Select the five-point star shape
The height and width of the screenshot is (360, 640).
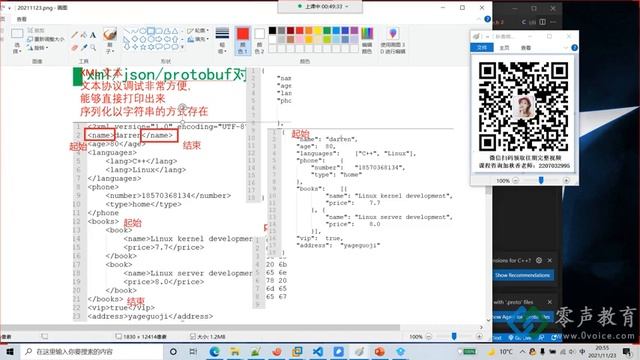[143, 47]
